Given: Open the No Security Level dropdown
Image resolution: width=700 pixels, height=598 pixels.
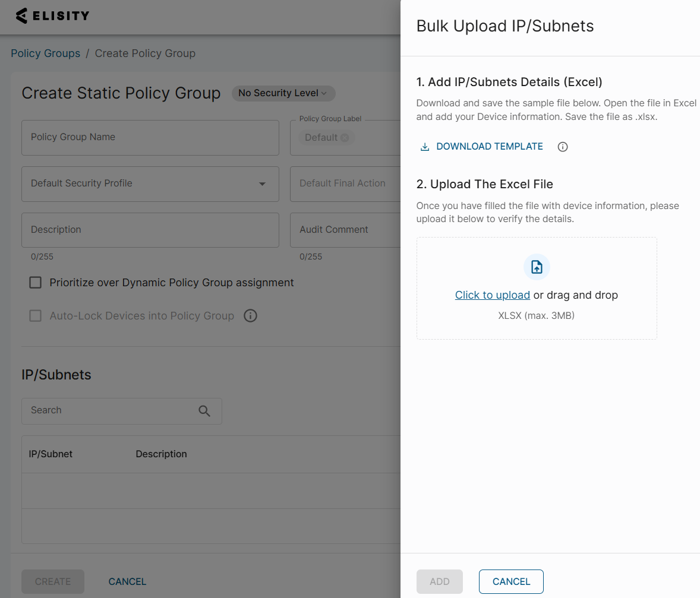Looking at the screenshot, I should 283,93.
